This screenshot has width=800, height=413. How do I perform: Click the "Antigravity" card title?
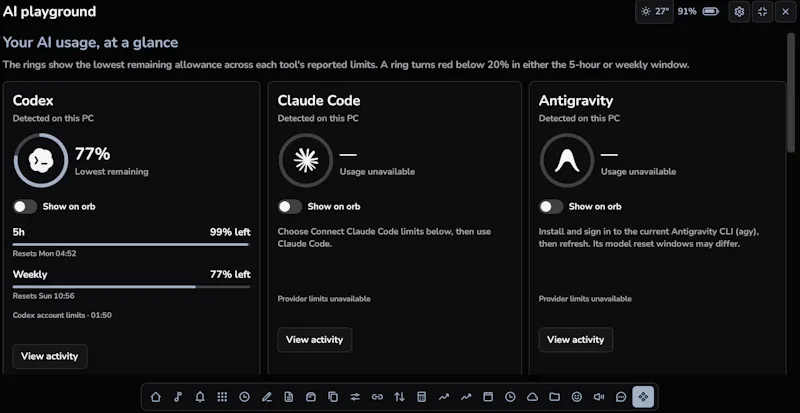(576, 101)
